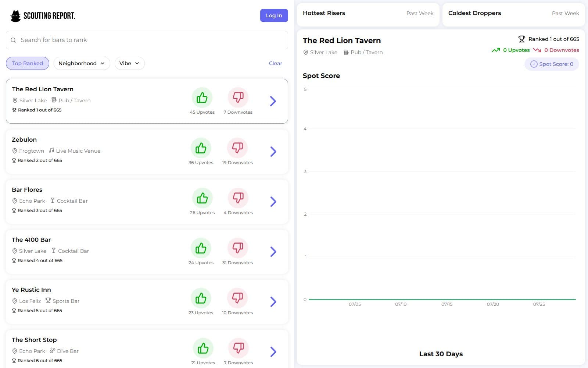
Task: Click Pub / Tavern beer icon in detail panel
Action: pyautogui.click(x=346, y=52)
